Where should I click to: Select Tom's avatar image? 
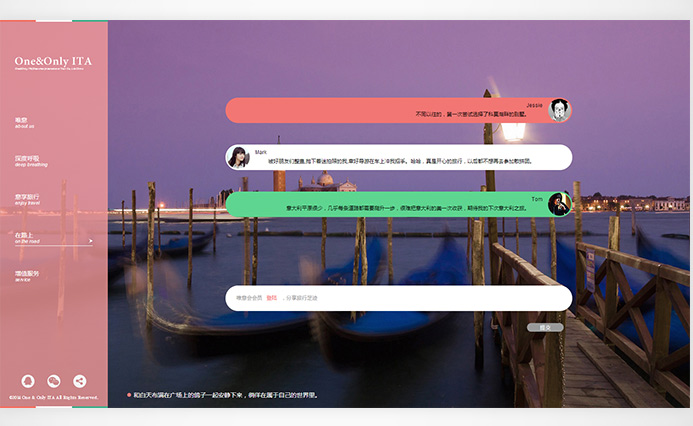click(x=559, y=204)
